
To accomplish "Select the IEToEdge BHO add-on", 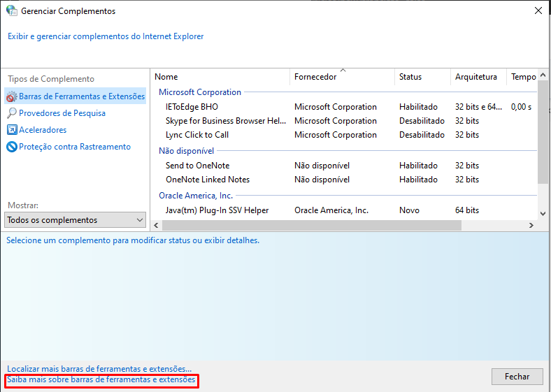I will 192,107.
